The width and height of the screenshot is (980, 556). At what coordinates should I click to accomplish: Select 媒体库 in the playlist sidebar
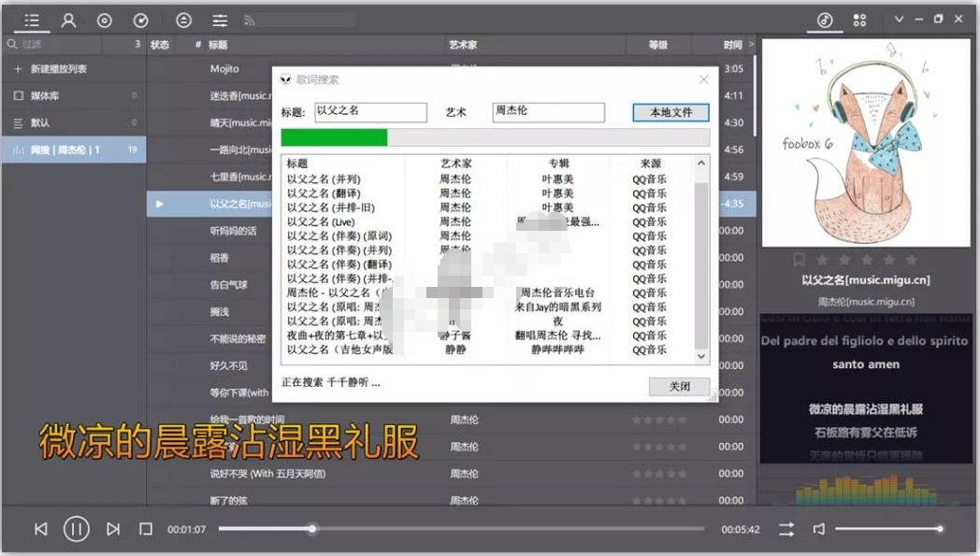coord(45,95)
